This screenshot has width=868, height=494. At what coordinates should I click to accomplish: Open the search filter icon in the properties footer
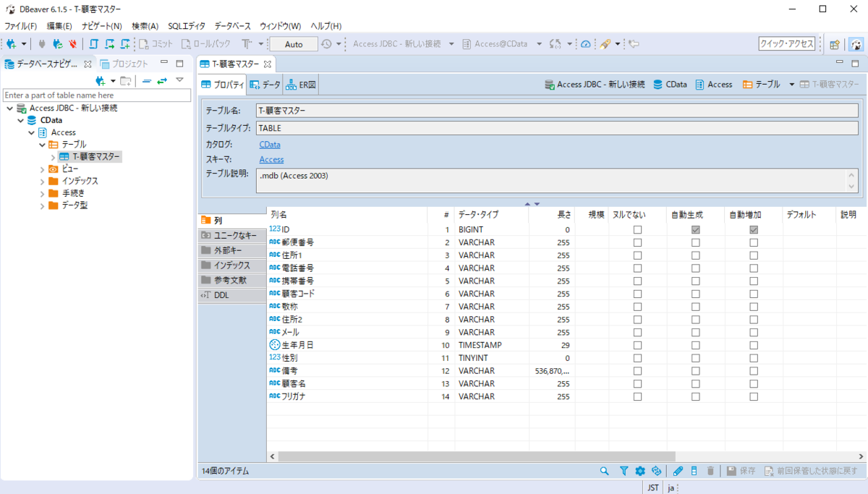click(623, 471)
